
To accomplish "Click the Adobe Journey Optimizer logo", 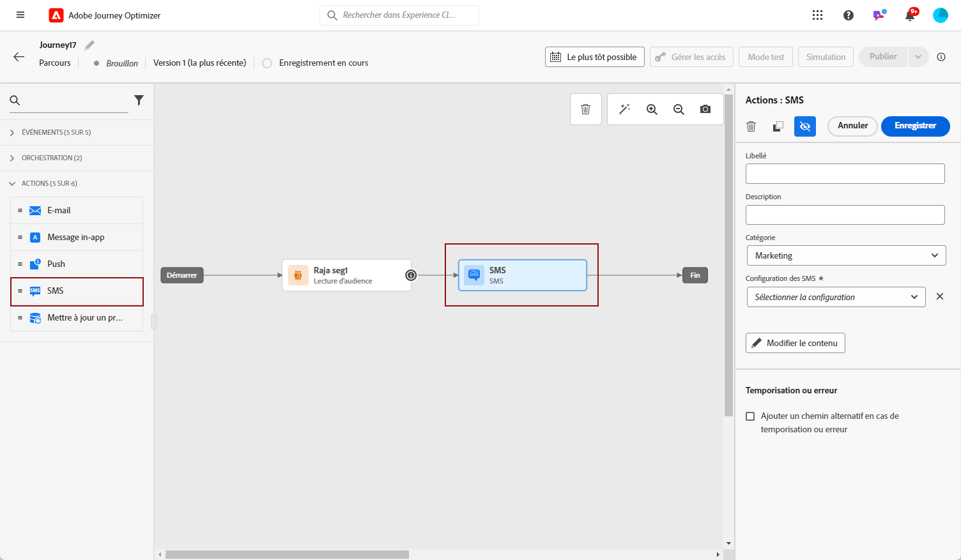I will pos(56,15).
